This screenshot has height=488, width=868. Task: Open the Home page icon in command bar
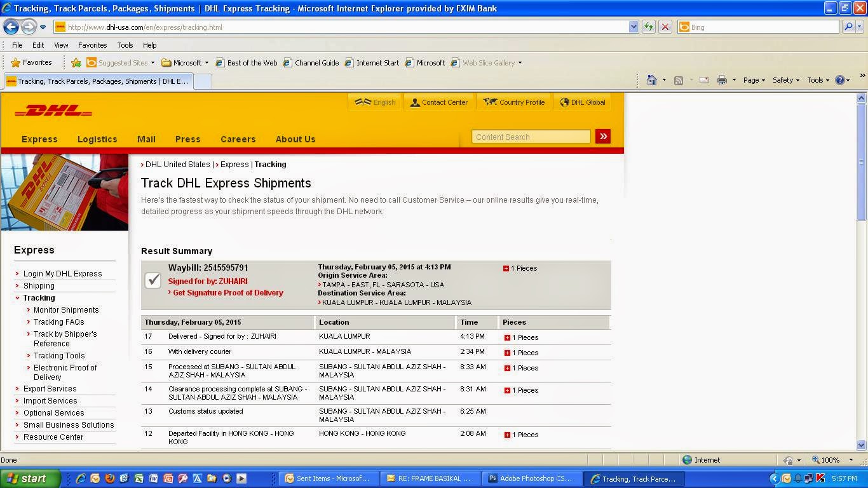tap(651, 80)
